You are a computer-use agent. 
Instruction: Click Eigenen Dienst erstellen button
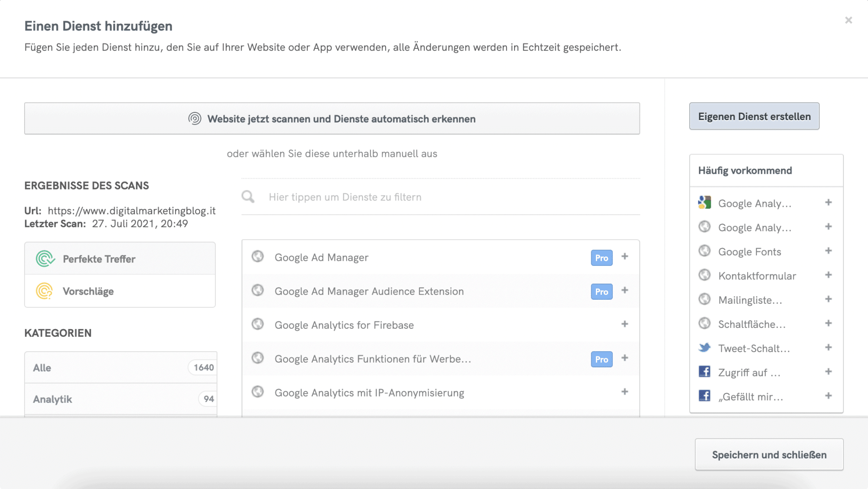[754, 116]
